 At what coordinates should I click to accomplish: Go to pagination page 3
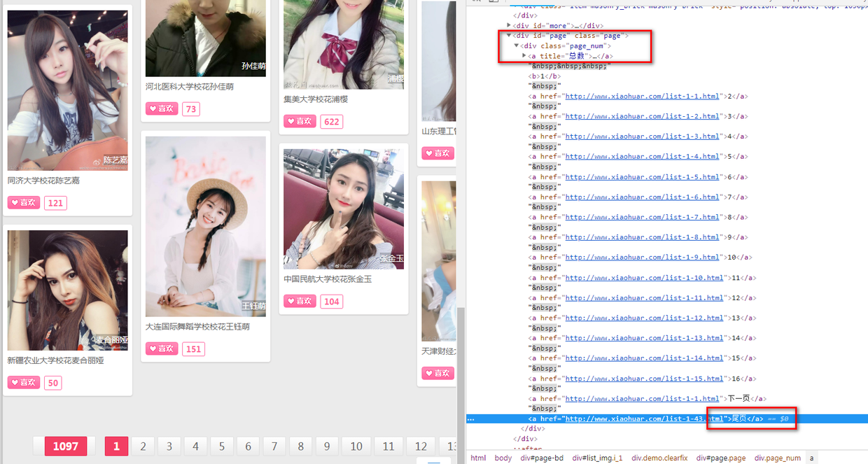tap(169, 447)
